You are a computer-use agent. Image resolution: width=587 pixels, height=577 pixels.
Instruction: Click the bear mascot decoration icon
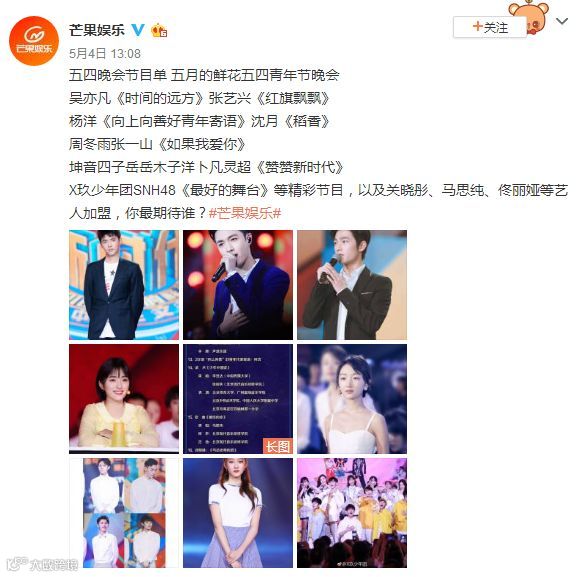(x=530, y=17)
